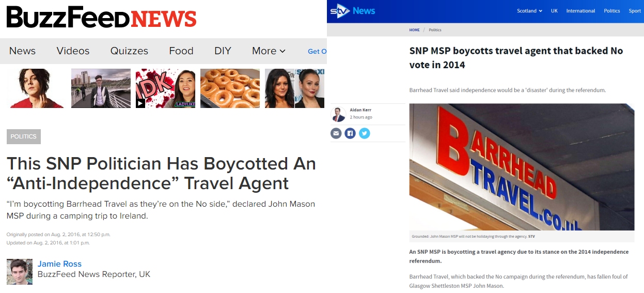This screenshot has width=644, height=293.
Task: Click the POLITICS category tag
Action: [x=24, y=136]
